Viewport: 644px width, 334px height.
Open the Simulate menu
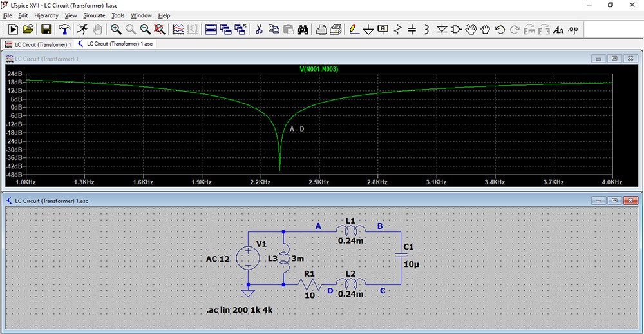[x=94, y=15]
